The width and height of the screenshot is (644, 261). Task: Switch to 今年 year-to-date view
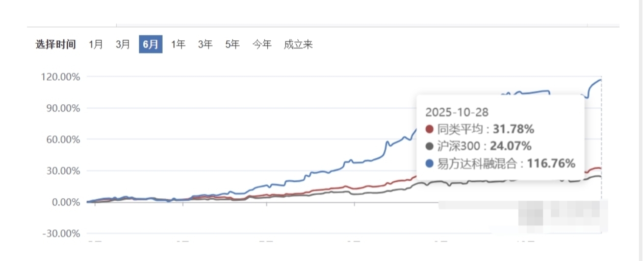(262, 44)
